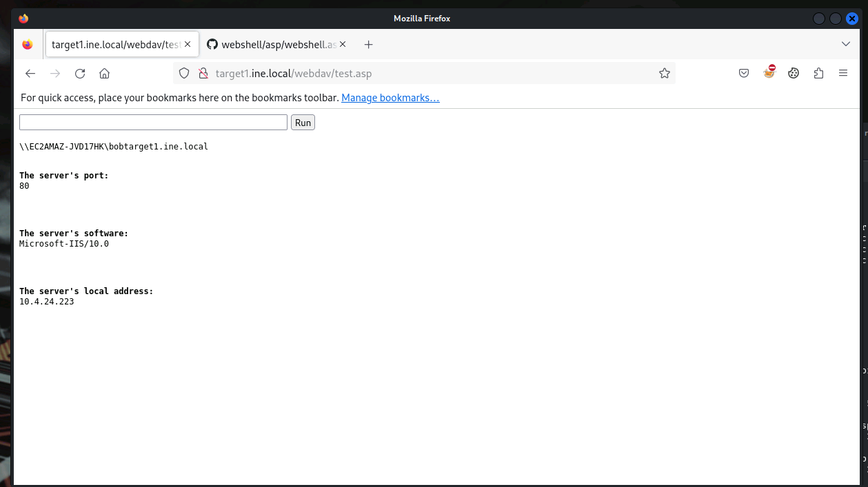Bookmark this page with the star
This screenshot has height=487, width=868.
[x=664, y=74]
